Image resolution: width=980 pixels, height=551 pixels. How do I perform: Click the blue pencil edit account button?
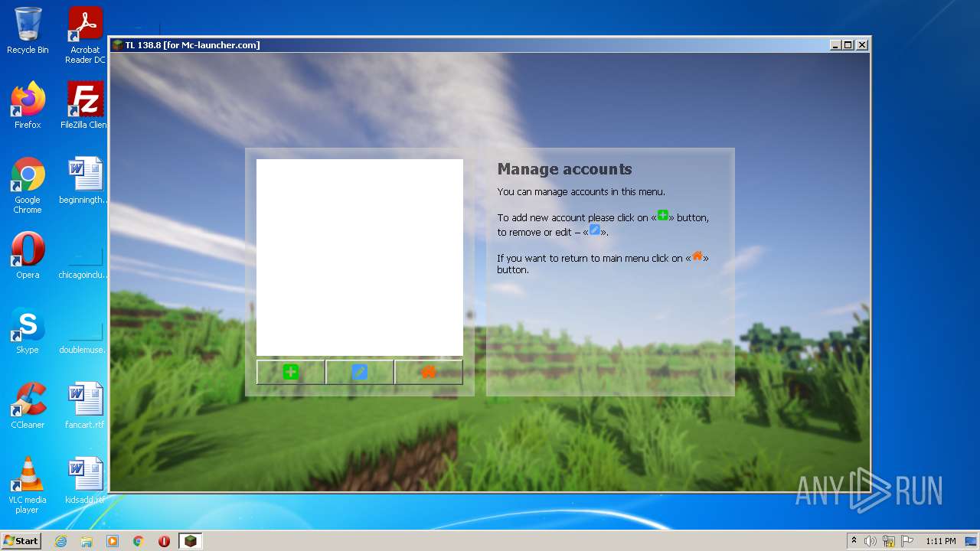[x=360, y=372]
